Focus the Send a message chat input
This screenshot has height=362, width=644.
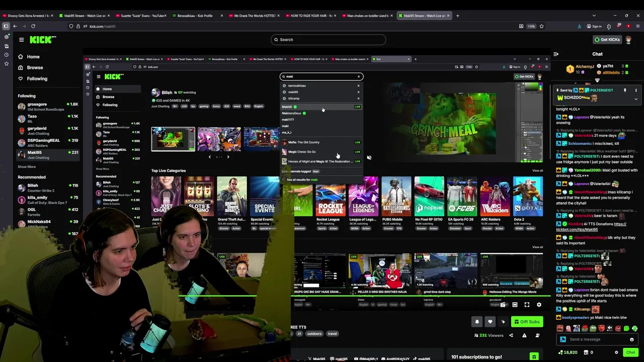(597, 339)
